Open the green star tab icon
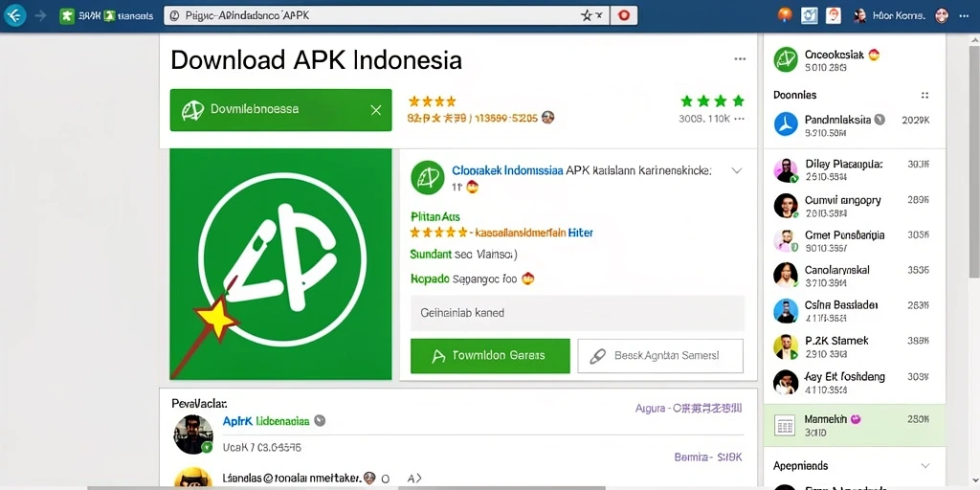 pyautogui.click(x=67, y=16)
